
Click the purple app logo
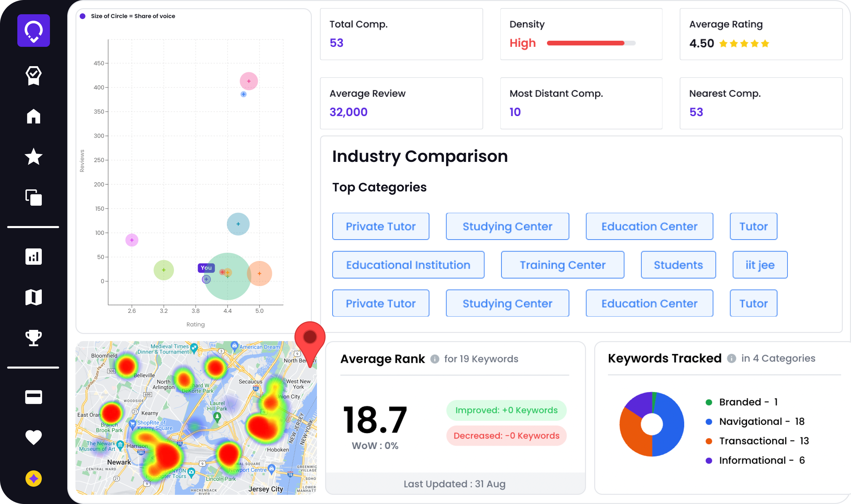click(x=33, y=31)
